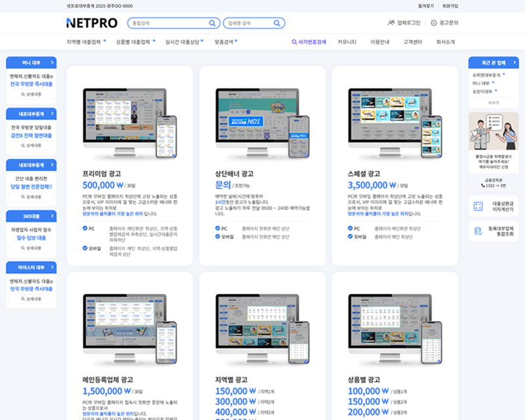Viewport: 525px width, 420px height.
Task: Open the 지역별 대출업체 menu
Action: coord(83,42)
